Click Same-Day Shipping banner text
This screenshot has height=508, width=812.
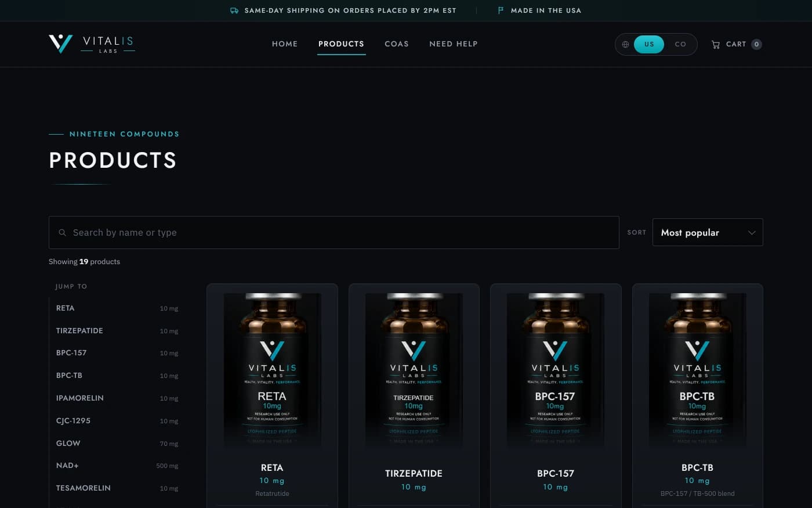(350, 10)
